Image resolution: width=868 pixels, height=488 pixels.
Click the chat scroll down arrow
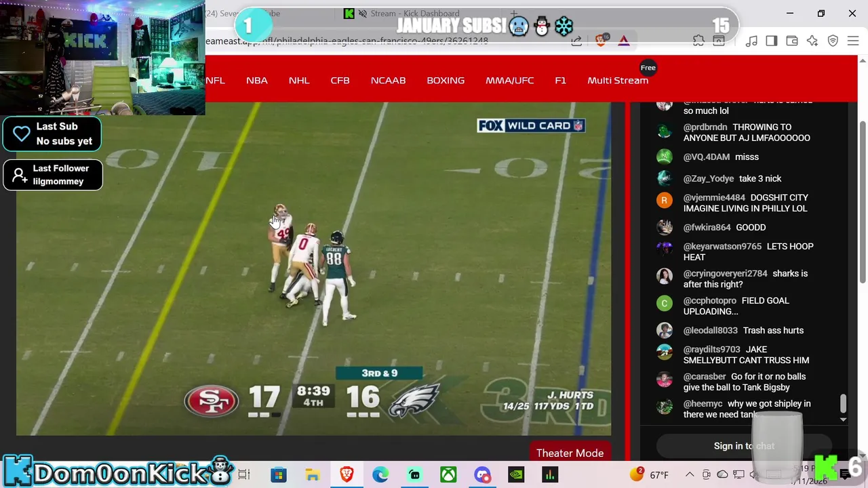pos(843,420)
